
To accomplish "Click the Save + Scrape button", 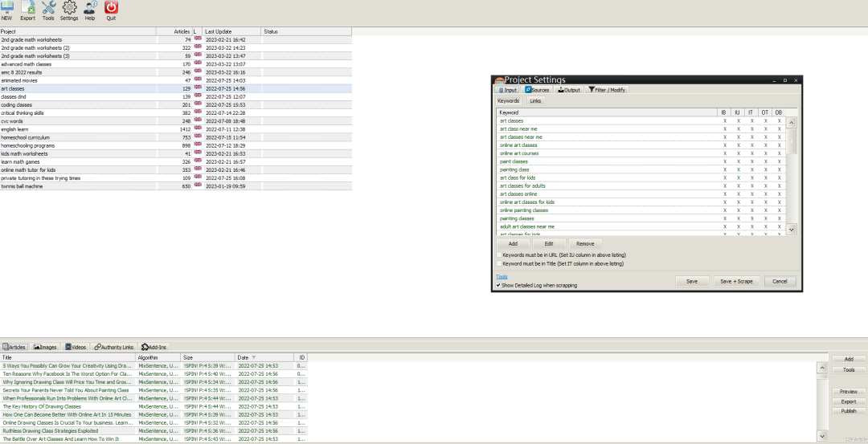I will [736, 282].
